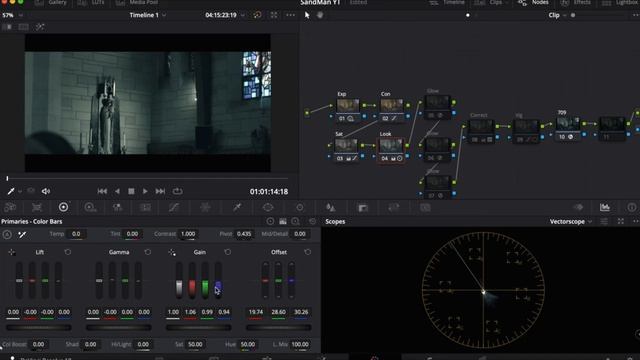640x360 pixels.
Task: Mute audio with the speaker icon
Action: (46, 191)
